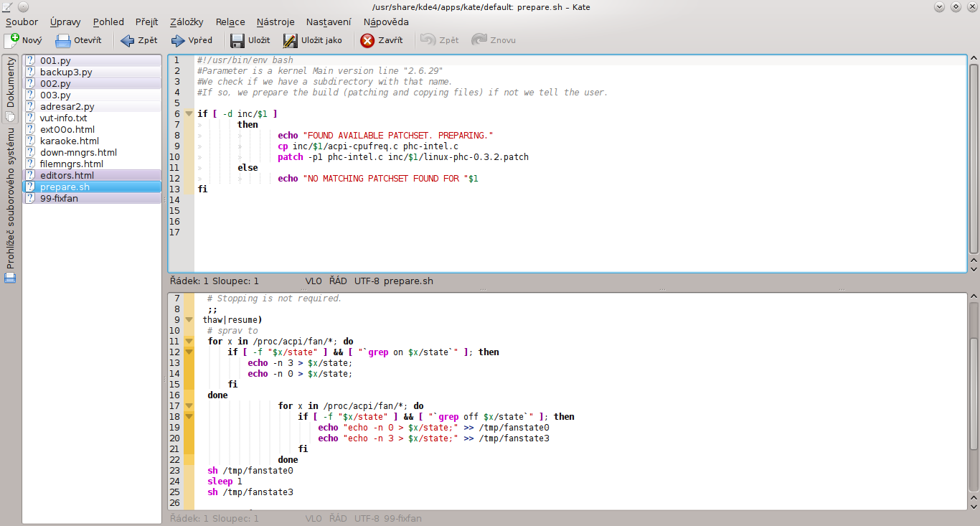The height and width of the screenshot is (526, 980).
Task: Click line number 13 in the top editor
Action: coord(174,189)
